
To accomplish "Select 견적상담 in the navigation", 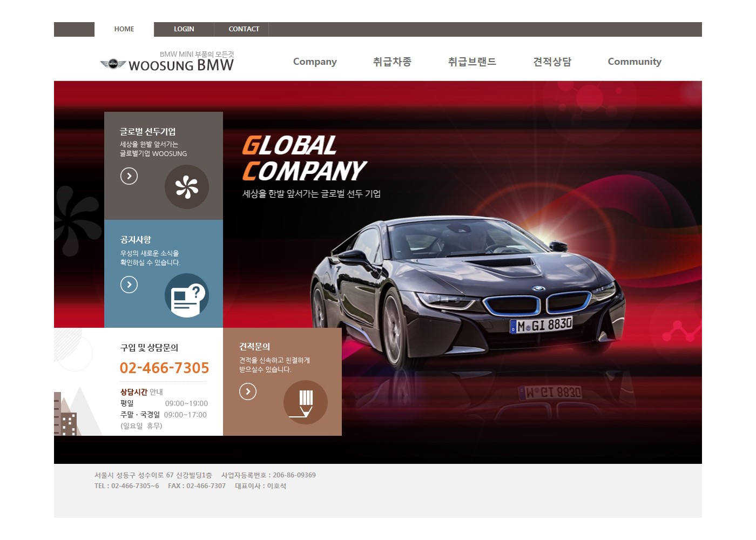I will pyautogui.click(x=552, y=62).
